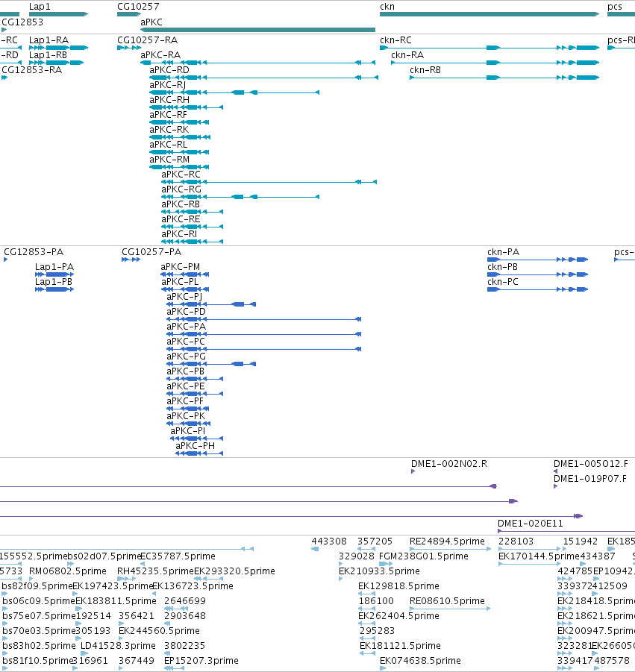The height and width of the screenshot is (672, 635).
Task: Select the ckn-PC protein label
Action: click(x=502, y=282)
